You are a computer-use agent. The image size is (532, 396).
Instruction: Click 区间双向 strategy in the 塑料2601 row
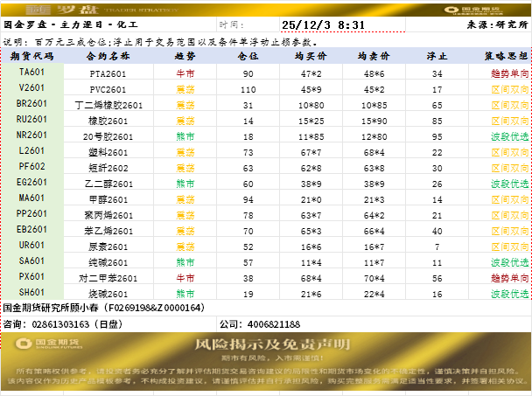point(509,152)
